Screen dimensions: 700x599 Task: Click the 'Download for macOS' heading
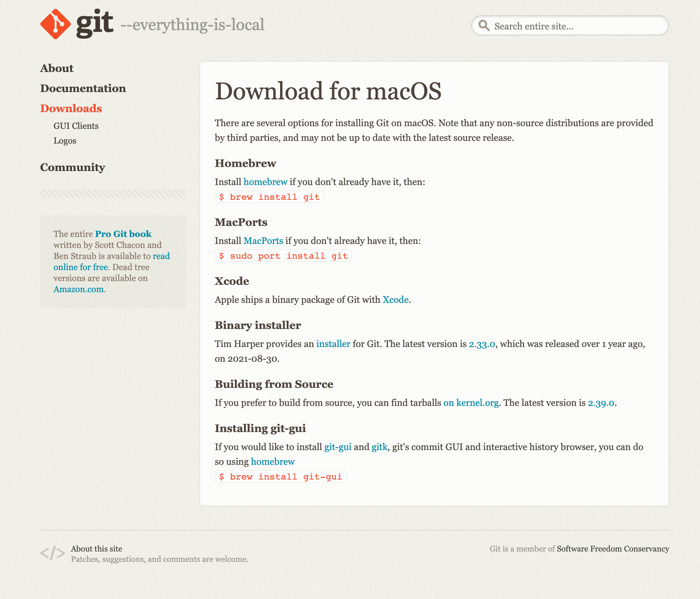[328, 91]
